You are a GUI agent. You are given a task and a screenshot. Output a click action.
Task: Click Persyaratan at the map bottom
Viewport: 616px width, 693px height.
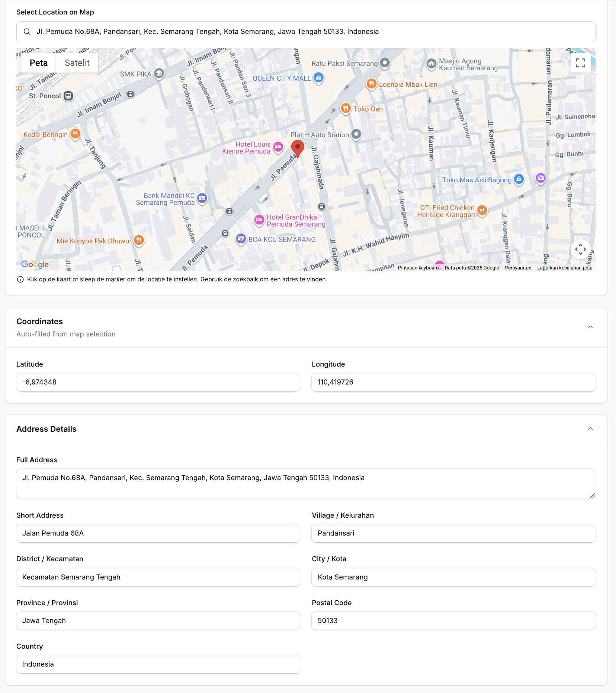click(518, 268)
